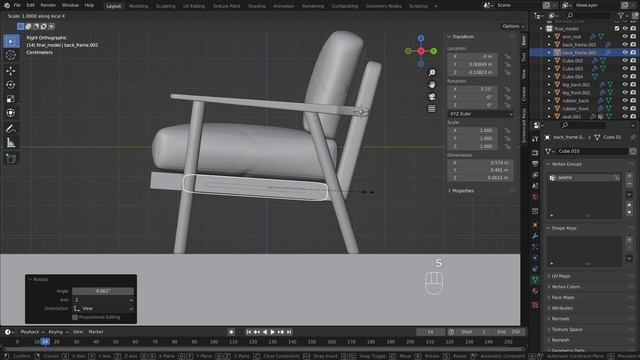This screenshot has height=360, width=640.
Task: Open the Material properties tab icon
Action: [x=535, y=291]
